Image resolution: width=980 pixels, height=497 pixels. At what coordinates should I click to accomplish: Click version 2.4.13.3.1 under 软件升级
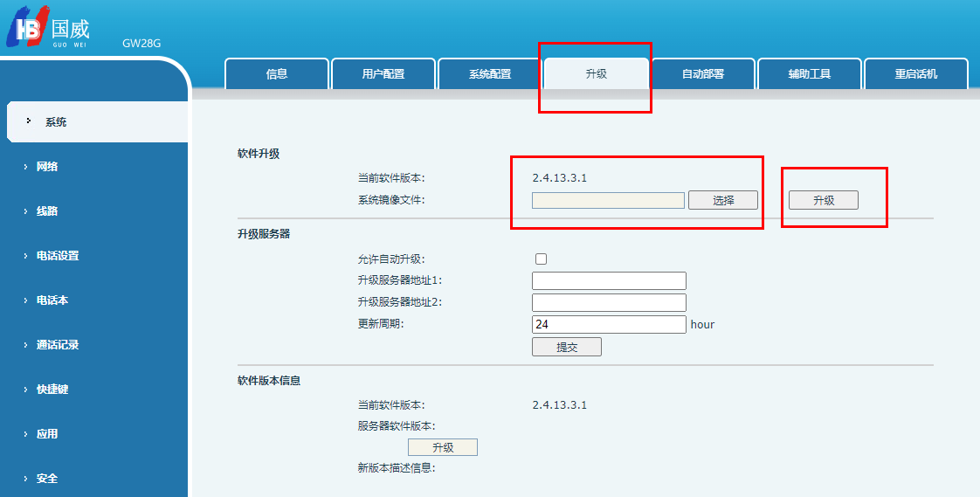coord(559,178)
